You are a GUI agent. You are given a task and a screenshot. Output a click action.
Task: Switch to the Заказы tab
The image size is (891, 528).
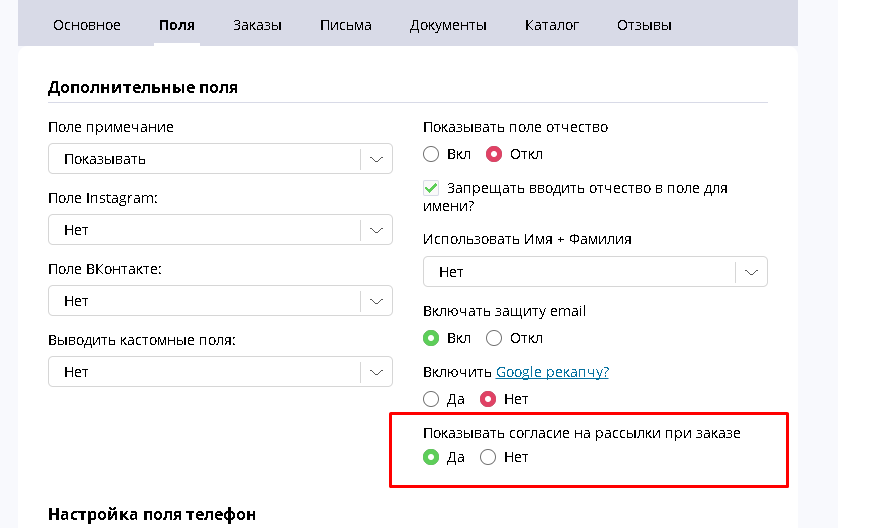click(257, 25)
